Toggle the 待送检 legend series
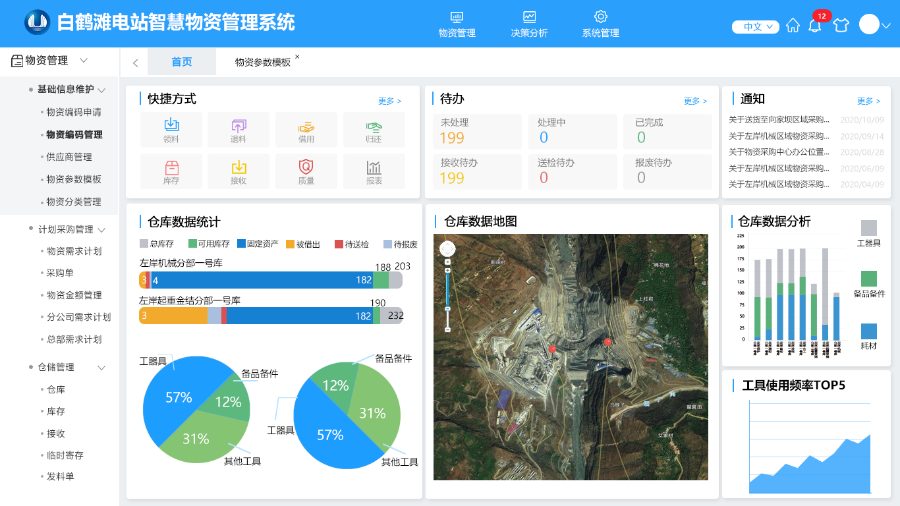The height and width of the screenshot is (506, 900). point(352,244)
